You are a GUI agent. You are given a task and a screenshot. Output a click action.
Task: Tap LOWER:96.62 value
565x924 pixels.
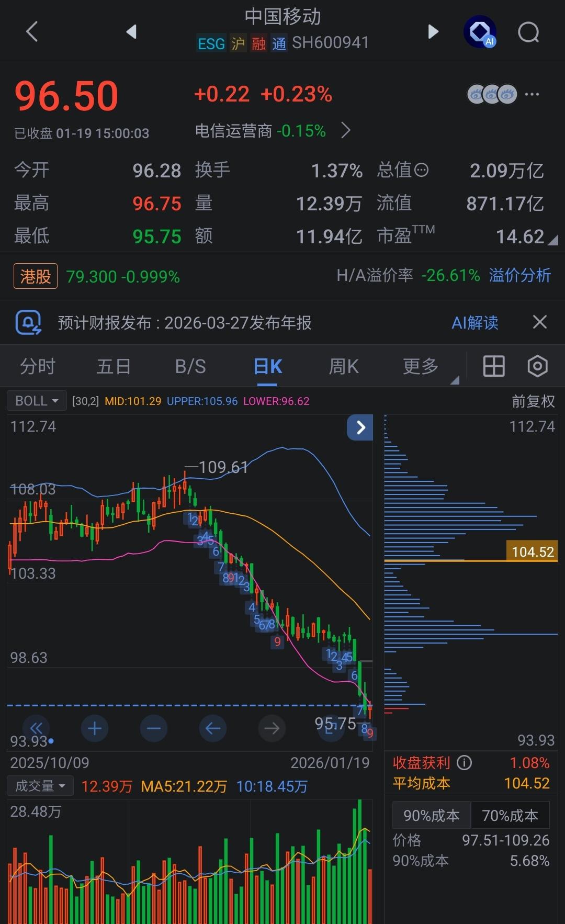(276, 401)
